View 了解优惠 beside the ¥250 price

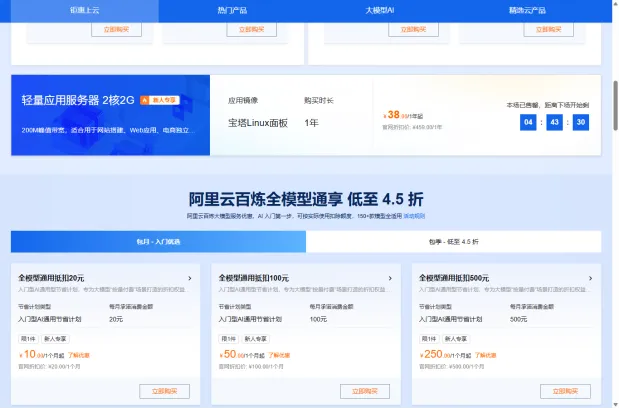pyautogui.click(x=486, y=355)
